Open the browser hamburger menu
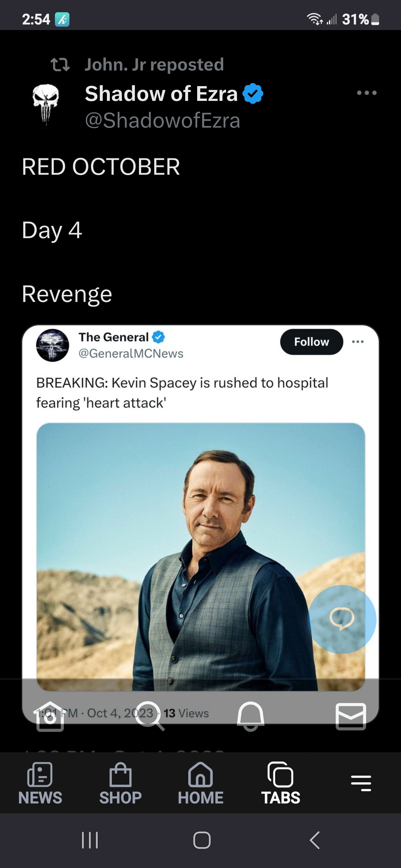This screenshot has width=401, height=868. pyautogui.click(x=361, y=783)
